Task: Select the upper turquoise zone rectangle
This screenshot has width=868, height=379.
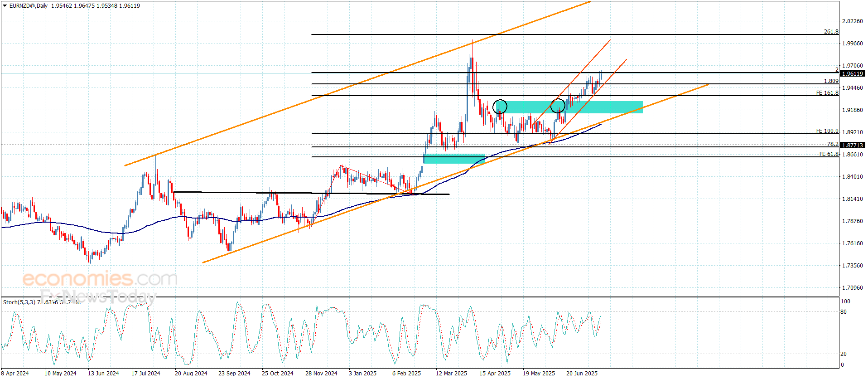Action: pyautogui.click(x=570, y=107)
